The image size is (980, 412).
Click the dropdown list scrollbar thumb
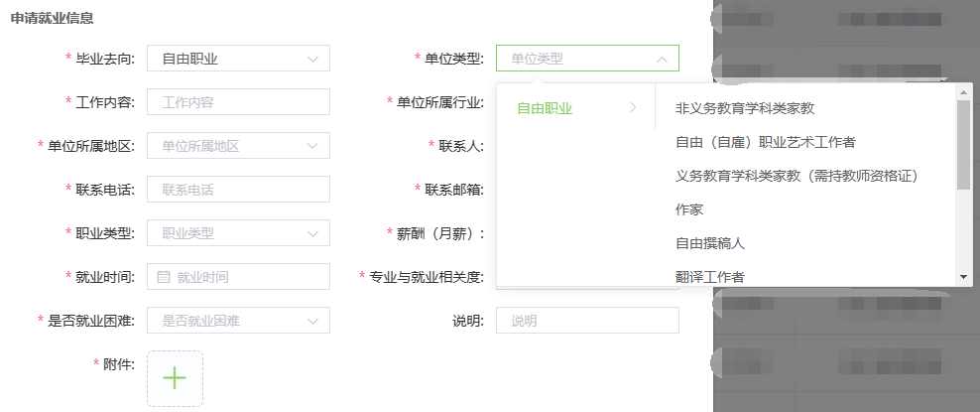pyautogui.click(x=963, y=144)
